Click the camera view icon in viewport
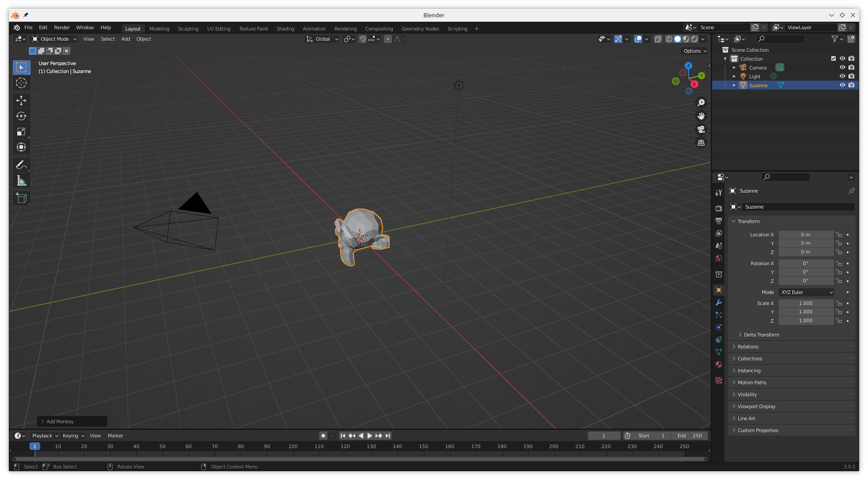 click(x=701, y=129)
